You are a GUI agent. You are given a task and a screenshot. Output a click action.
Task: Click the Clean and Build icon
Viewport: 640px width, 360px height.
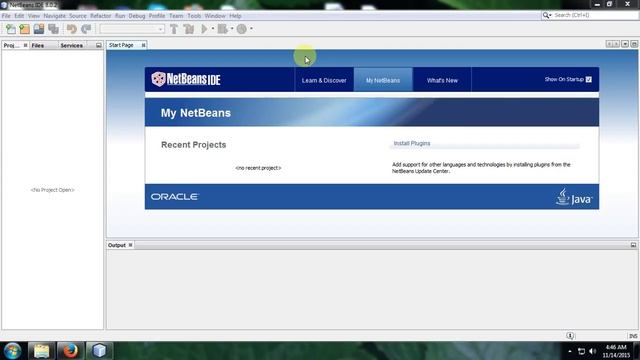189,29
